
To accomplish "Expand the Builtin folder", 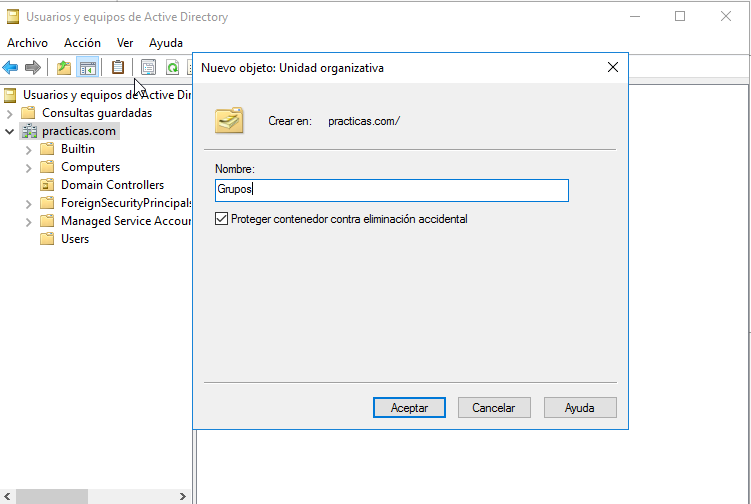I will point(28,149).
